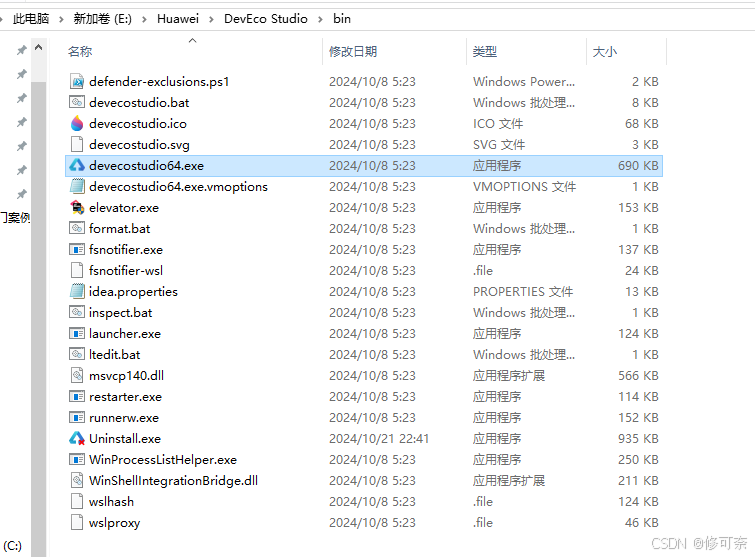The height and width of the screenshot is (557, 755).
Task: Select file name wslproxy
Action: click(115, 522)
